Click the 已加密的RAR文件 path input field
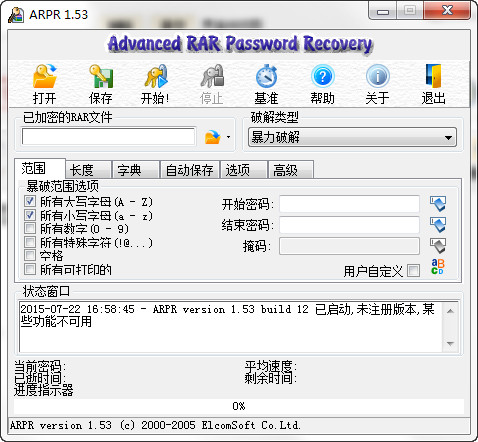478x442 pixels. 108,137
